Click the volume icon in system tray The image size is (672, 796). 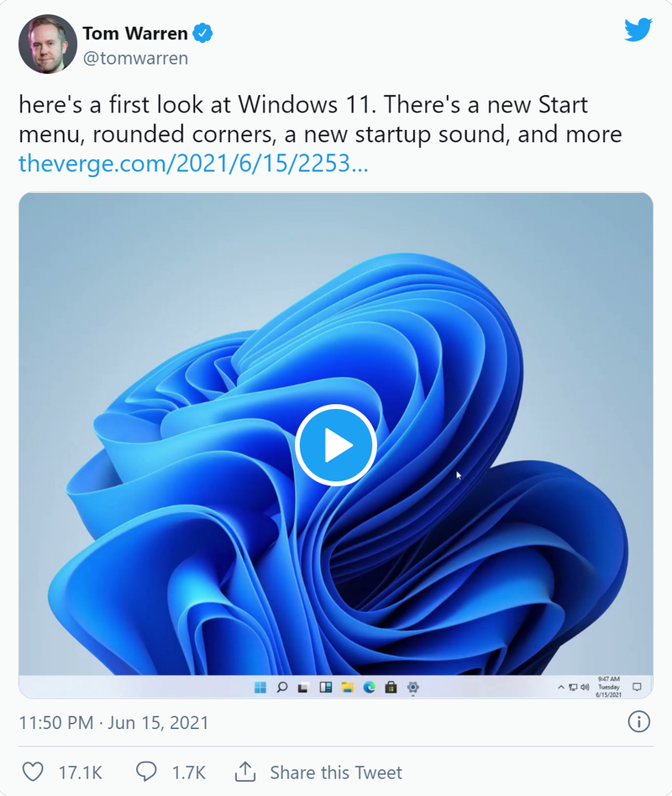tap(585, 687)
